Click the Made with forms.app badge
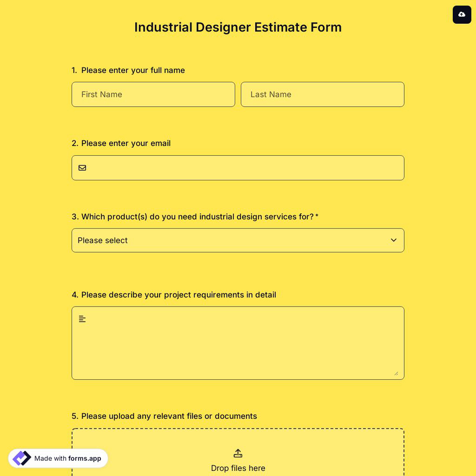The width and height of the screenshot is (476, 476). [x=58, y=458]
